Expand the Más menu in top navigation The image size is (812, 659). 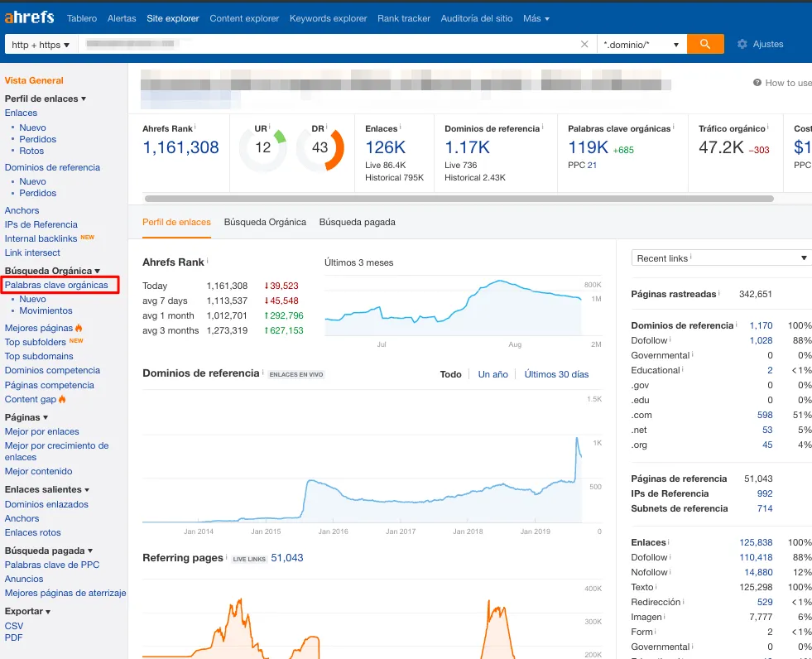[536, 18]
